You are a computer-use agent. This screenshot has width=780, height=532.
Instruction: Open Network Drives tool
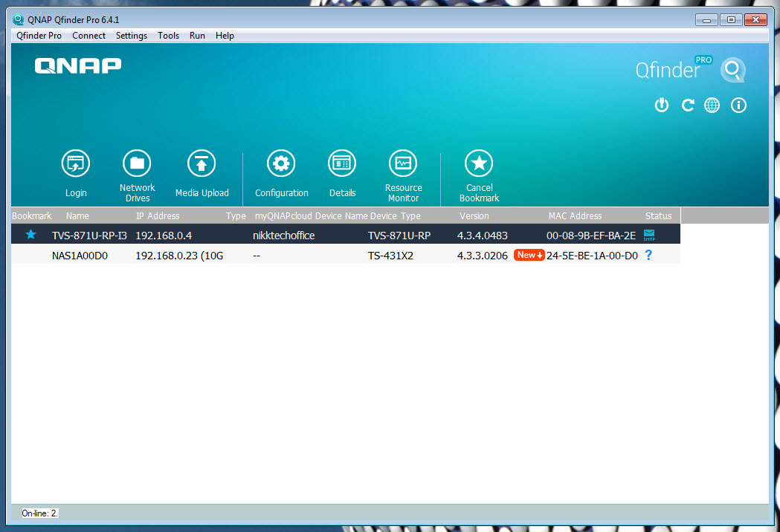[137, 163]
